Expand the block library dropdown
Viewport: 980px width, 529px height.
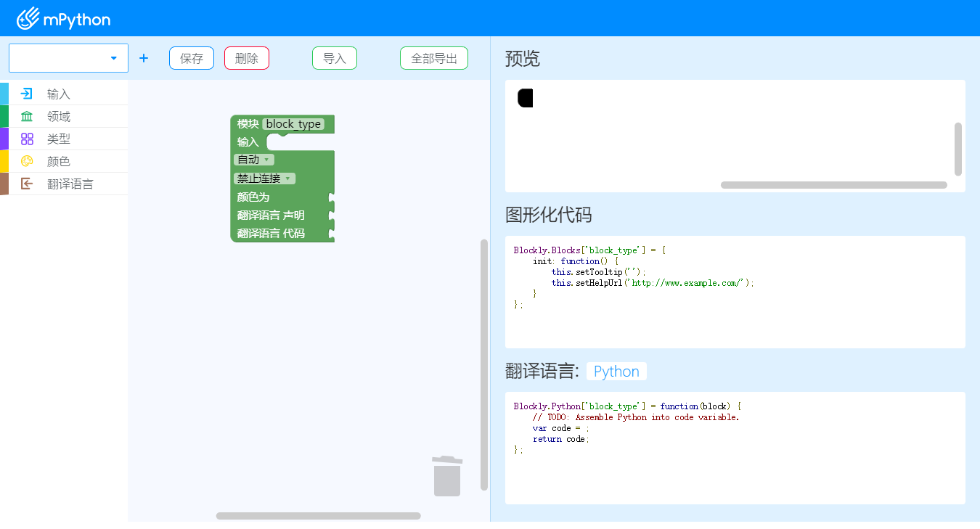68,58
